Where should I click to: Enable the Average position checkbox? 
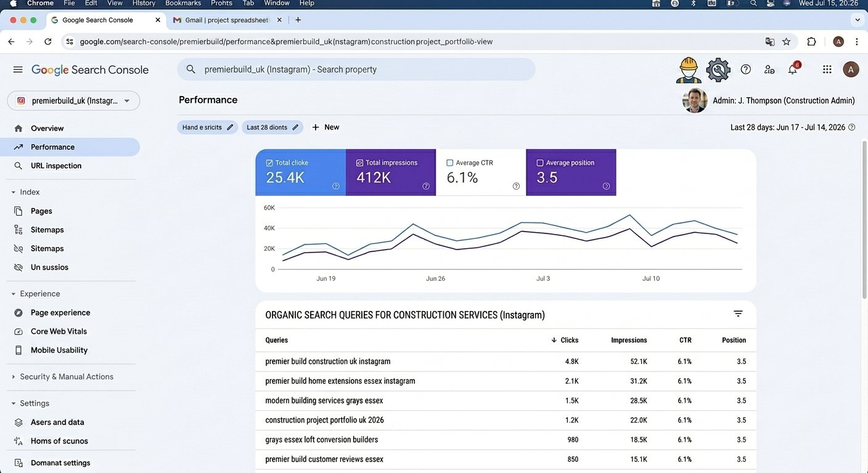(540, 163)
